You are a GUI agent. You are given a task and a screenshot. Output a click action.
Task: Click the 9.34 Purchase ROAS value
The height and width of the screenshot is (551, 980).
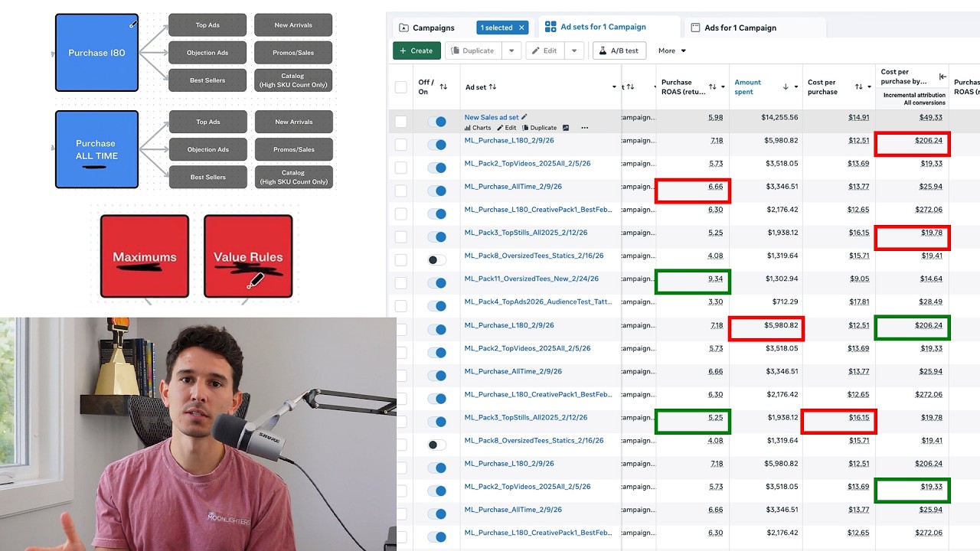(x=715, y=279)
